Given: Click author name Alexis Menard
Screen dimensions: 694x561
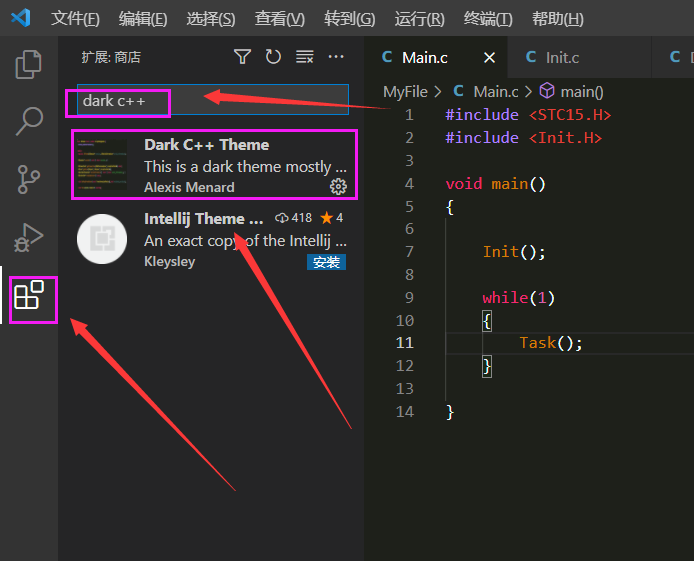Looking at the screenshot, I should [x=189, y=187].
